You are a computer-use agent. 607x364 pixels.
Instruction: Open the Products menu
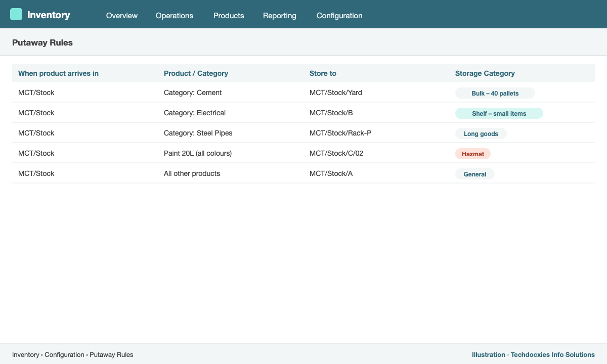(x=229, y=16)
